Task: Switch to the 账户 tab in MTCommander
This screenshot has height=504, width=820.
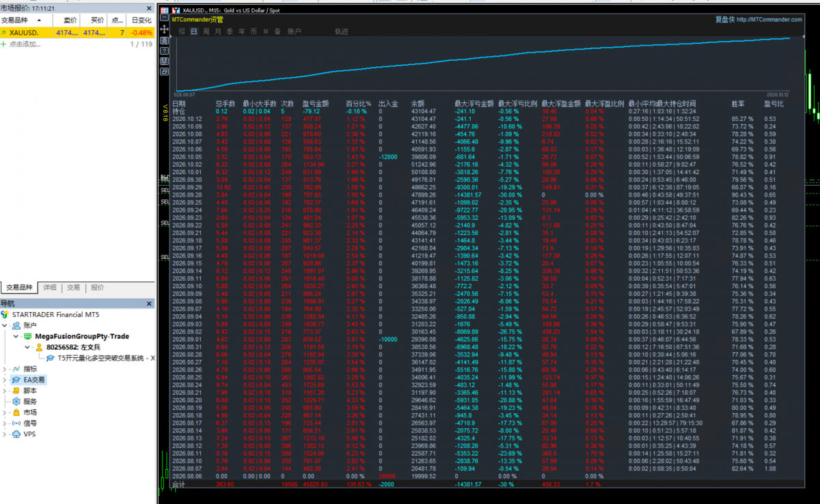Action: tap(294, 31)
